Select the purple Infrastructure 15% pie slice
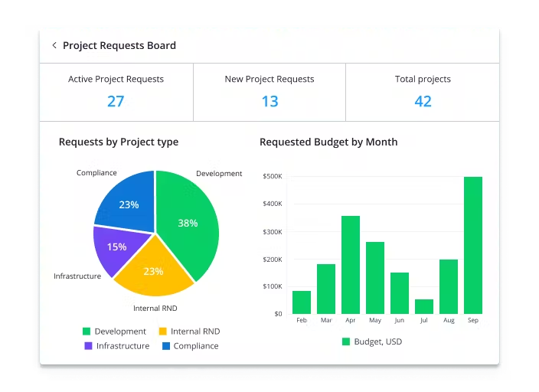 click(x=117, y=247)
